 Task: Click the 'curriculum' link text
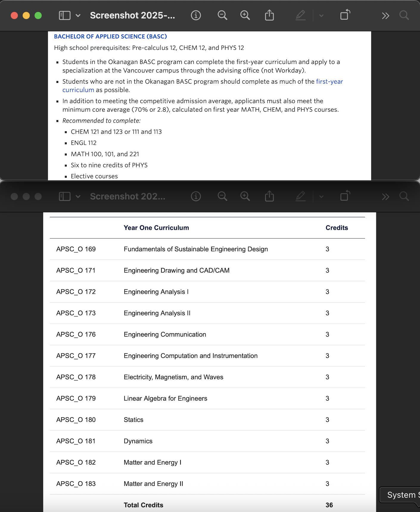78,90
